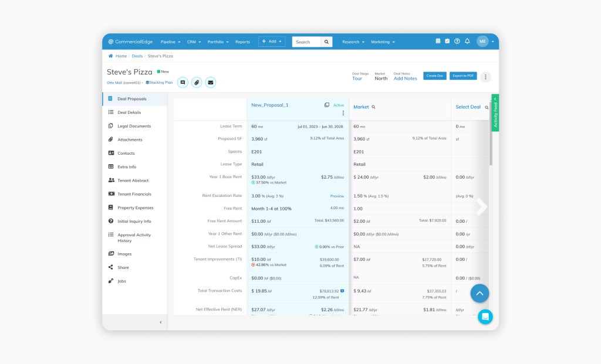
Task: Open the Images sidebar item
Action: [134, 254]
